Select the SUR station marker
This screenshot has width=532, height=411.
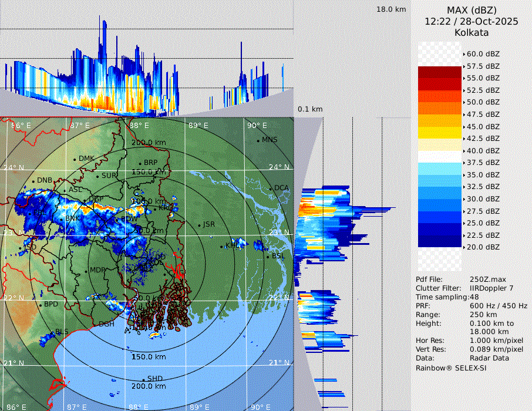[x=97, y=176]
